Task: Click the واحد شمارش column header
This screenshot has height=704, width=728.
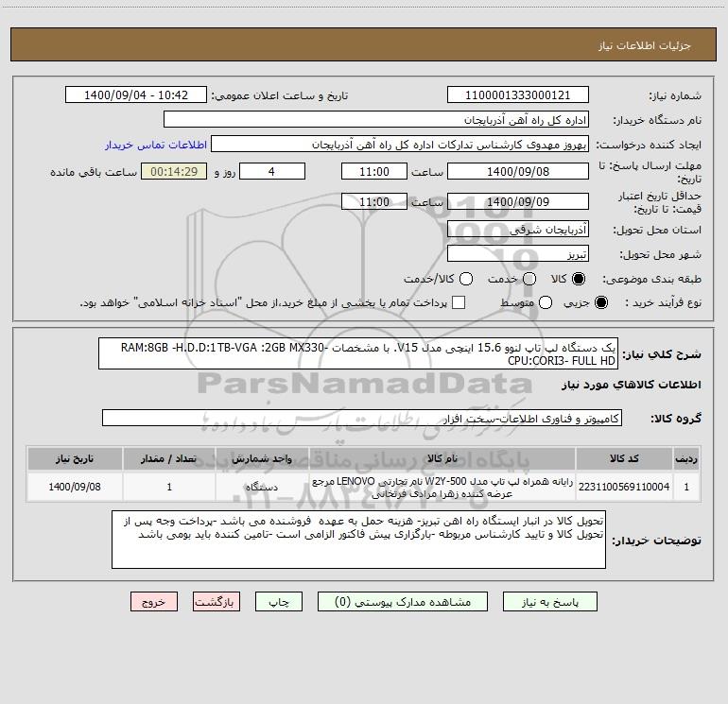Action: (262, 458)
